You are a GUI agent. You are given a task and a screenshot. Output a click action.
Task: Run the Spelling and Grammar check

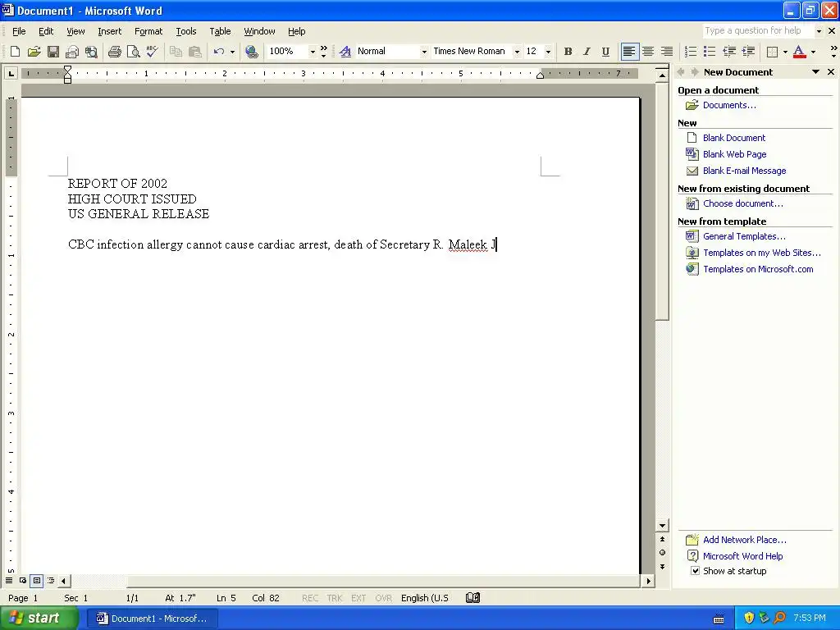click(152, 52)
